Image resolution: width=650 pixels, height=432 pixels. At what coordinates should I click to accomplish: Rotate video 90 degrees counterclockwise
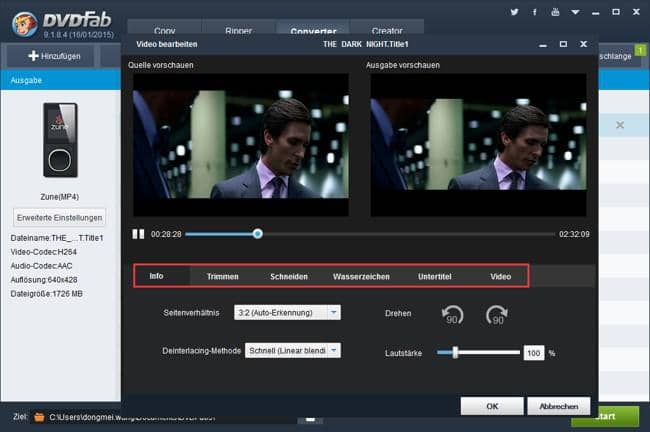452,315
